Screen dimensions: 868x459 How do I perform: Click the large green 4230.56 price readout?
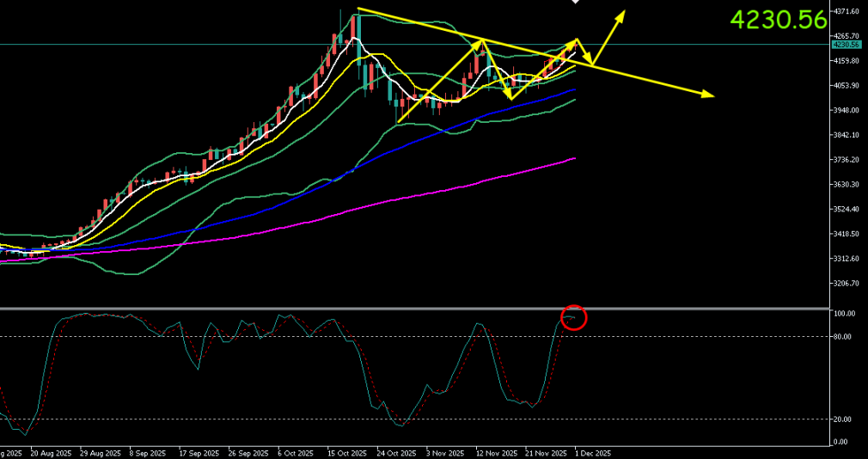(x=779, y=20)
